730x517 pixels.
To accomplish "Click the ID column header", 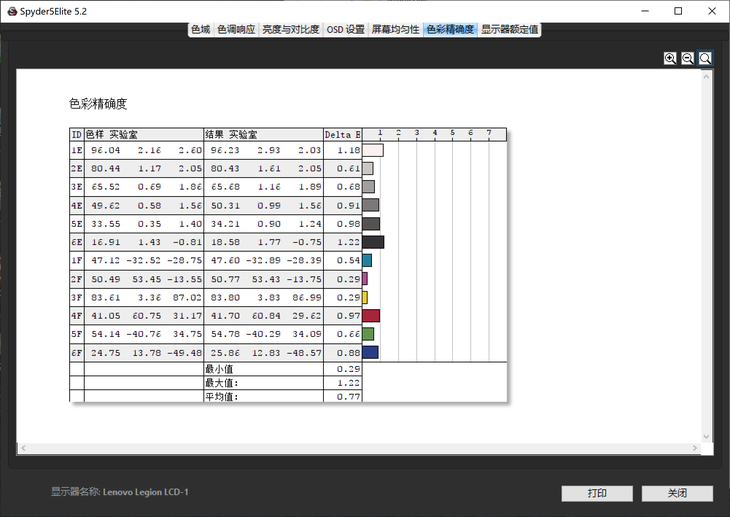I will [76, 135].
